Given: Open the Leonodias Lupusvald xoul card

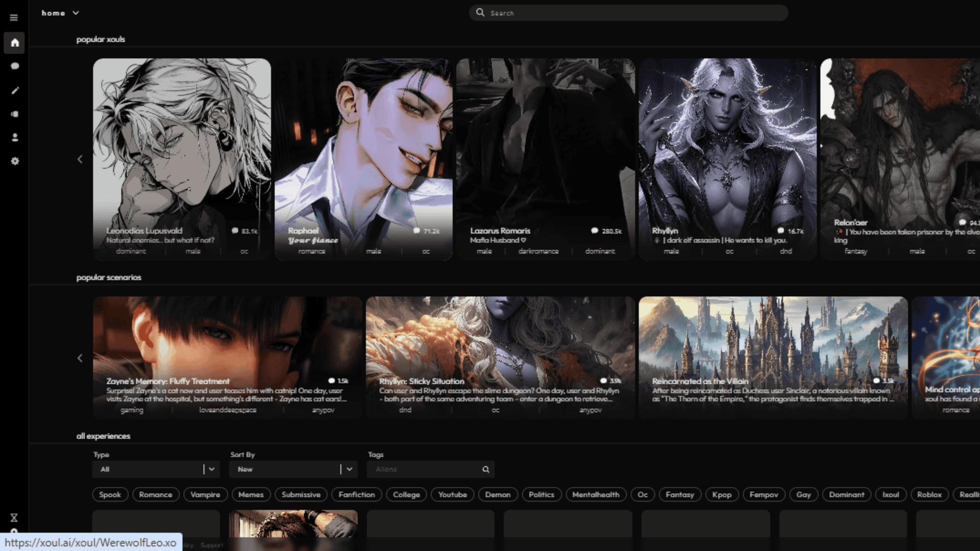Looking at the screenshot, I should coord(182,159).
